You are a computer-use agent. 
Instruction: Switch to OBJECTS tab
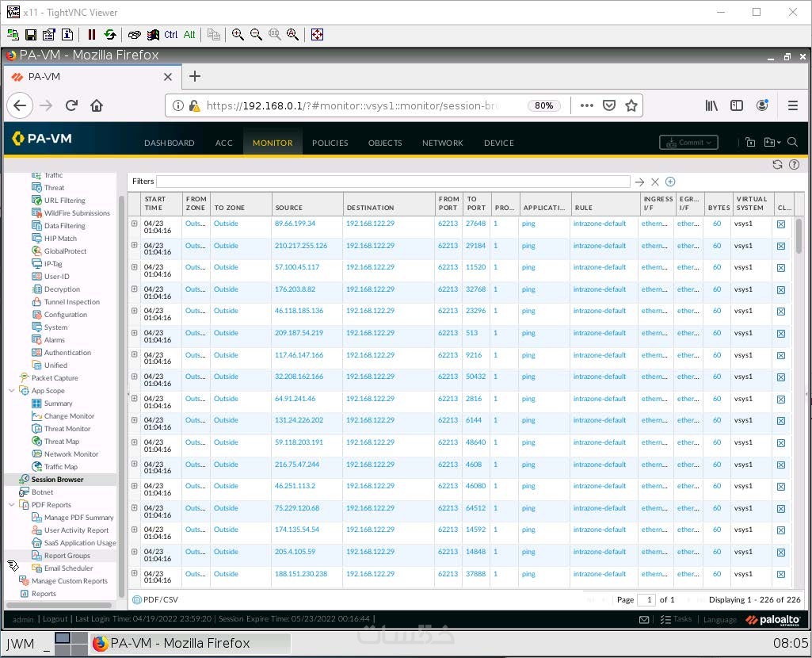385,143
